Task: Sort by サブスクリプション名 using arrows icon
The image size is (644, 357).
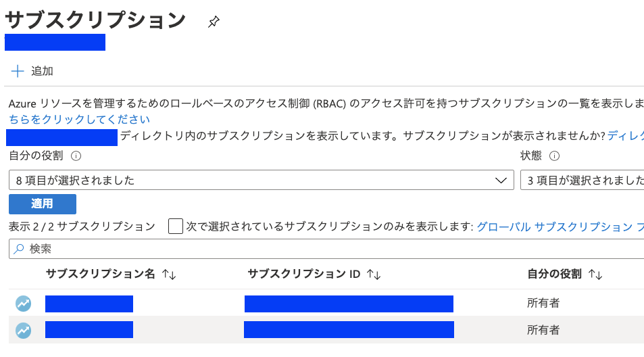Action: click(x=169, y=274)
